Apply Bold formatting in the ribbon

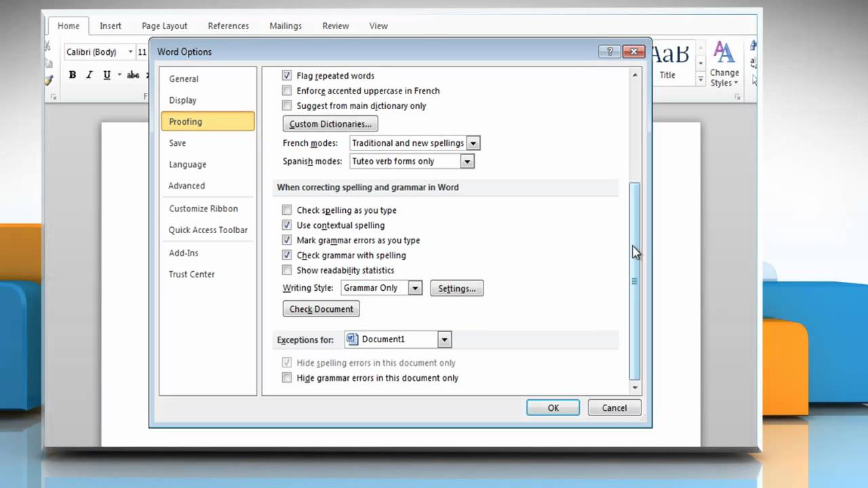pos(73,75)
